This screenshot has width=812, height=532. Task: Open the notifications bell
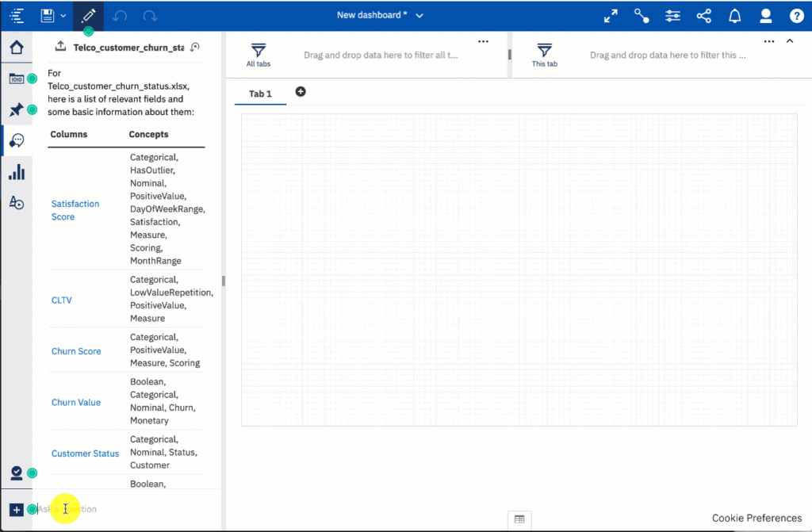pos(735,16)
